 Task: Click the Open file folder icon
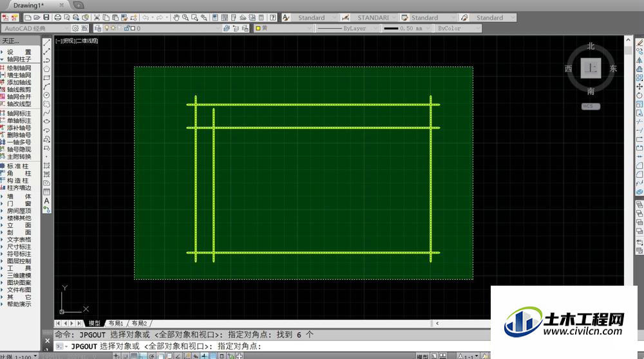pyautogui.click(x=37, y=17)
